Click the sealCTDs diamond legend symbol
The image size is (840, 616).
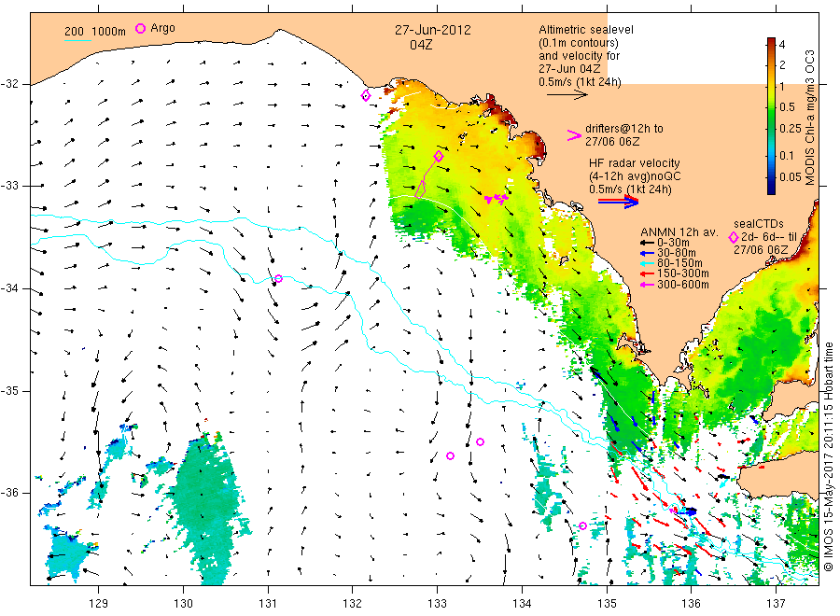[x=734, y=237]
